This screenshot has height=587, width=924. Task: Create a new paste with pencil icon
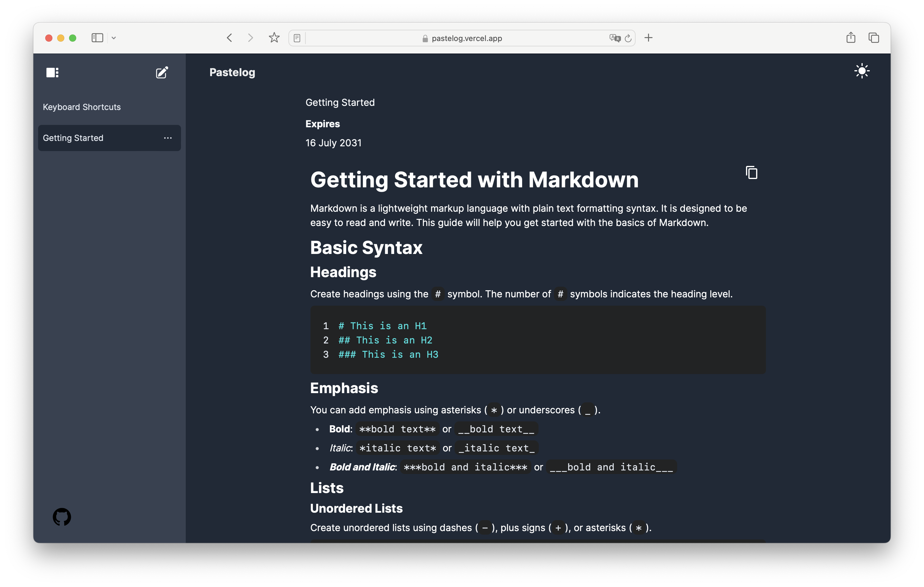162,72
